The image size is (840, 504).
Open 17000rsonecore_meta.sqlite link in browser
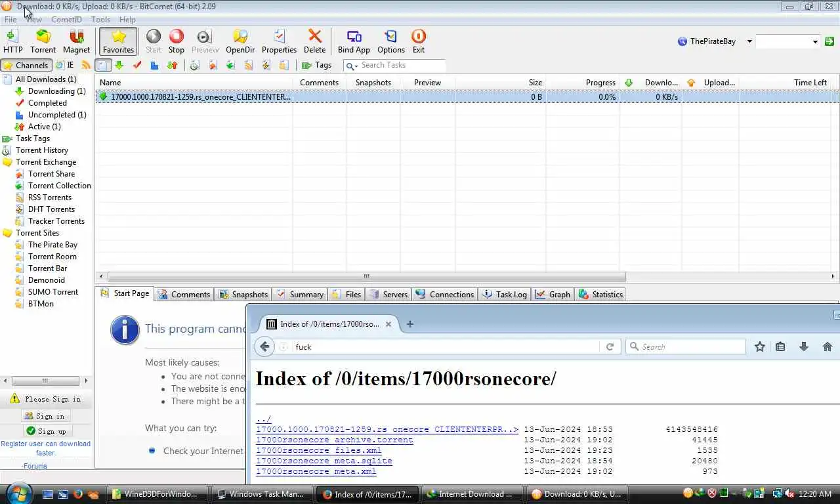coord(324,461)
